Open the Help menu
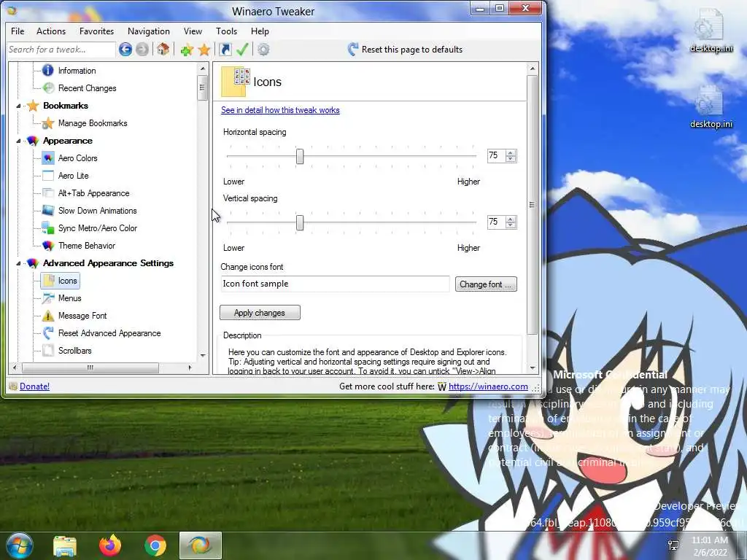 click(260, 31)
